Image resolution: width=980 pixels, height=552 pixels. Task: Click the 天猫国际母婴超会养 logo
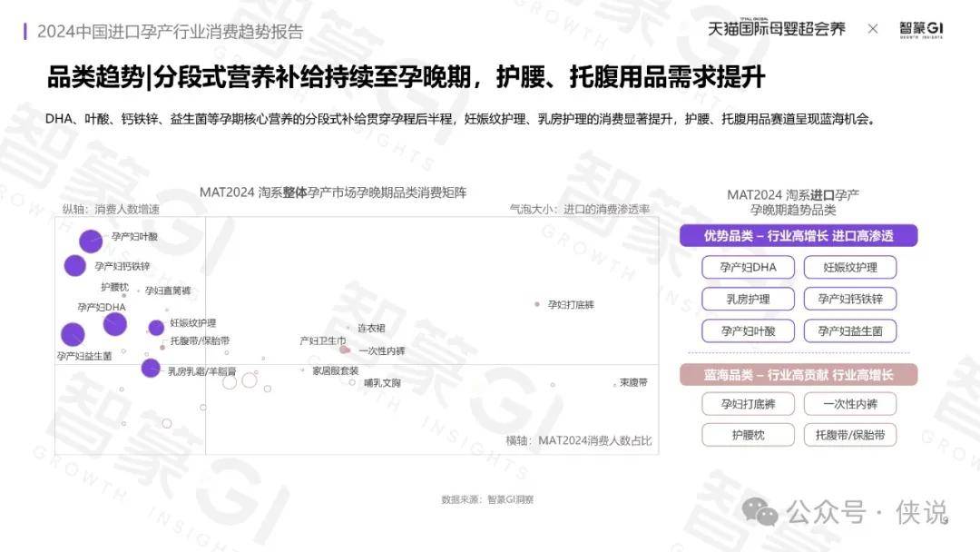coord(776,29)
